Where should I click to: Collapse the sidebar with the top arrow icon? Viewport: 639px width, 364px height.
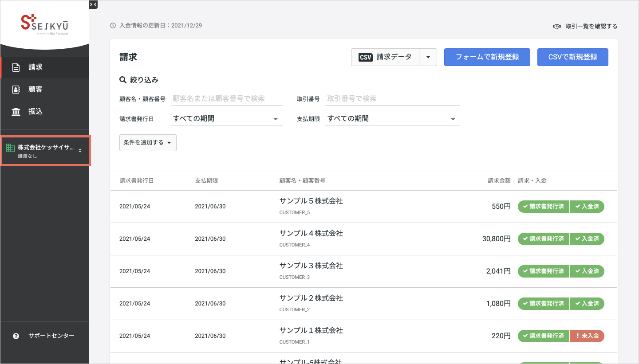(93, 4)
